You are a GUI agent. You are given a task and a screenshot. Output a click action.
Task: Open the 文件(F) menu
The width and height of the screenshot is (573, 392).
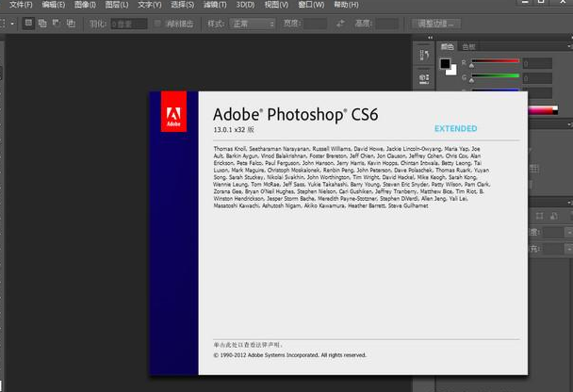21,5
